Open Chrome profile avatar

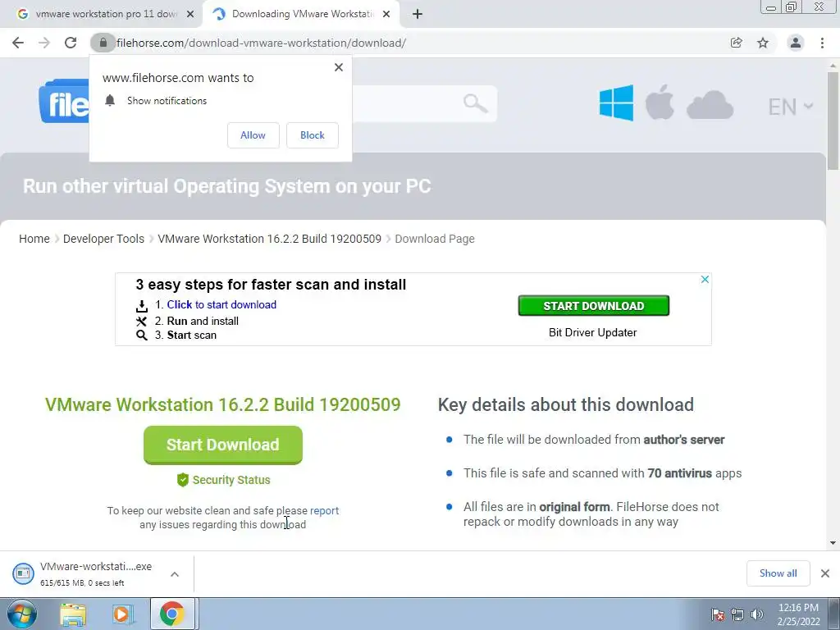[x=796, y=43]
